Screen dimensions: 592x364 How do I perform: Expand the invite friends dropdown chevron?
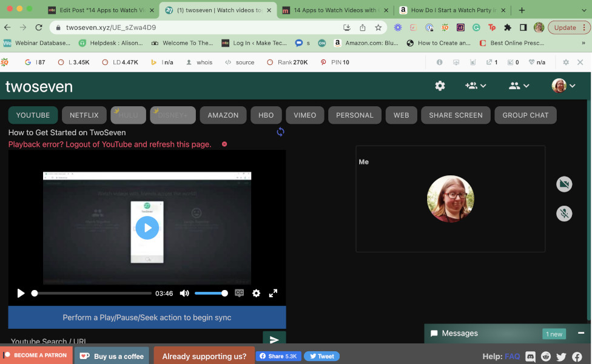tap(484, 86)
